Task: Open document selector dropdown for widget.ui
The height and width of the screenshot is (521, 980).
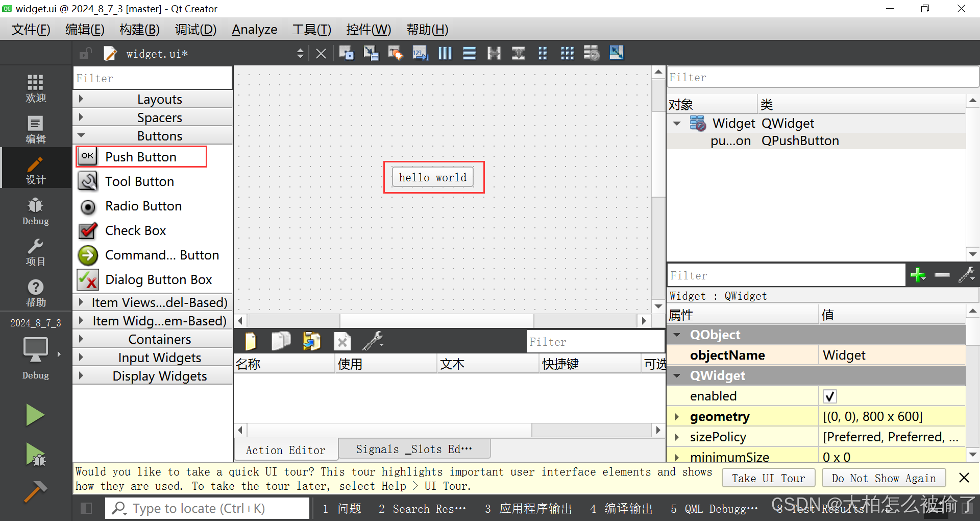Action: [x=300, y=54]
